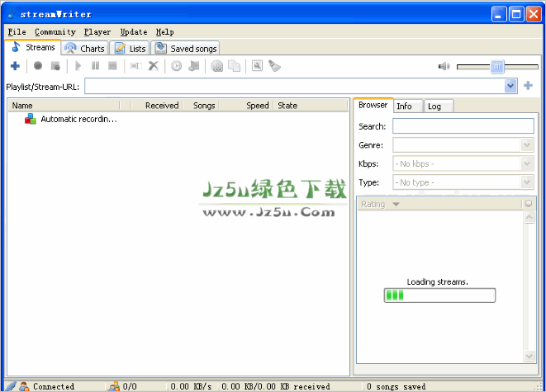Click the stream list scrollbar up arrow
The width and height of the screenshot is (546, 392).
click(529, 217)
